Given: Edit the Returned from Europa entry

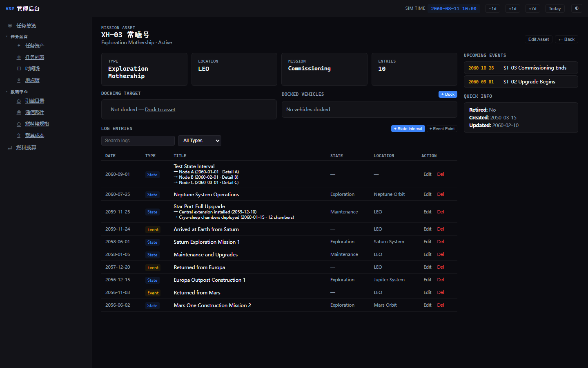Looking at the screenshot, I should (428, 267).
